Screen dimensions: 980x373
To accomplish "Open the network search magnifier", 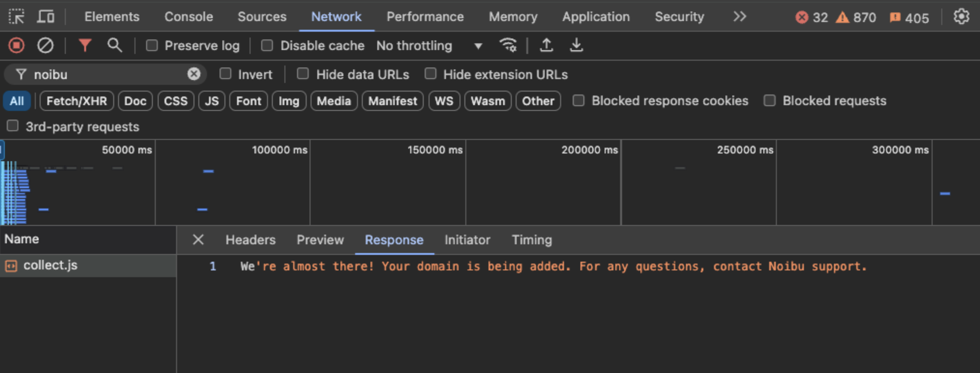I will point(115,45).
